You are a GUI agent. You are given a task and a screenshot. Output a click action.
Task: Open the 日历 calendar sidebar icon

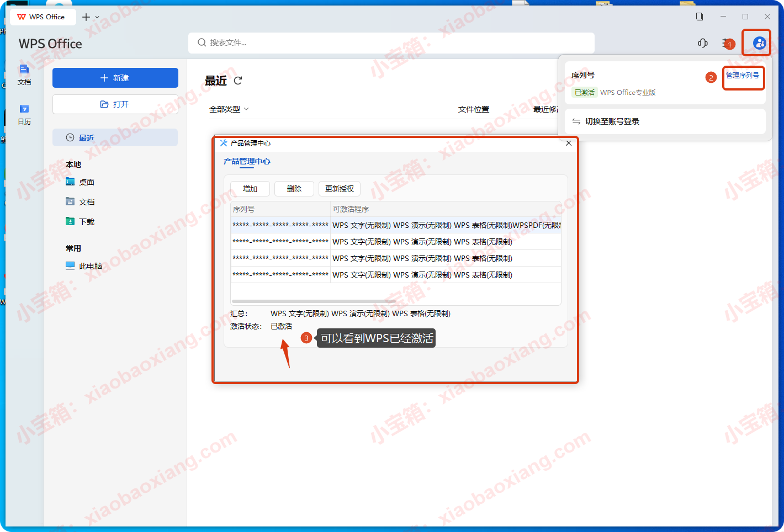pos(24,114)
